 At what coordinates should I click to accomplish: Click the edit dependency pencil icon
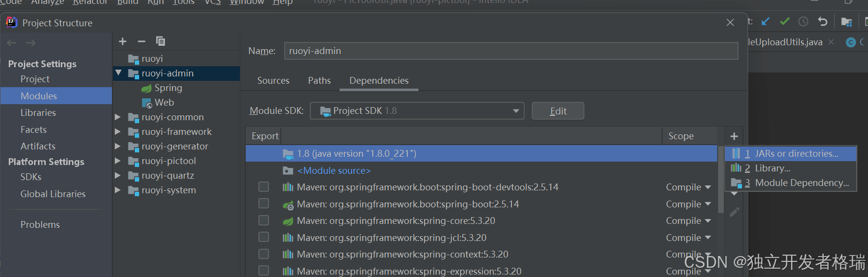[734, 212]
